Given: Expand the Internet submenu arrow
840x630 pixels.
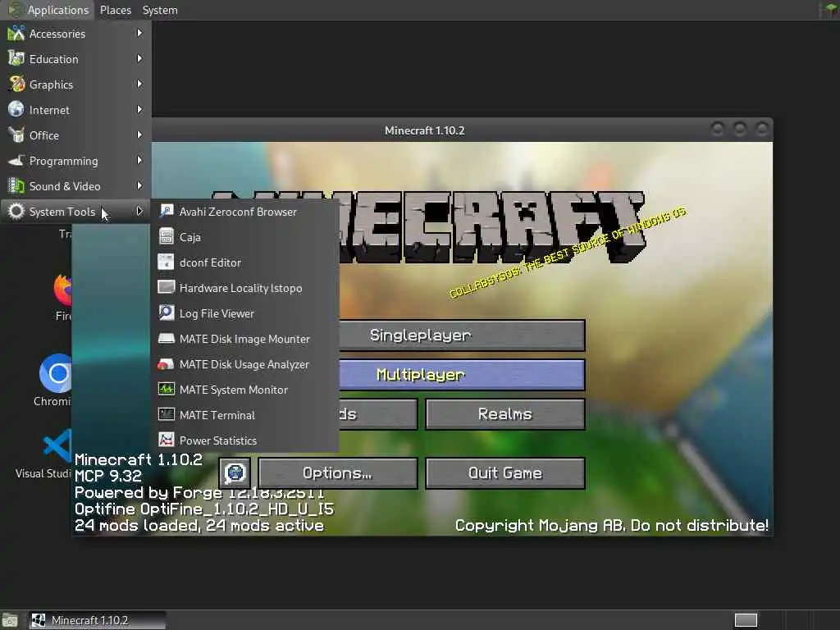Looking at the screenshot, I should point(139,109).
